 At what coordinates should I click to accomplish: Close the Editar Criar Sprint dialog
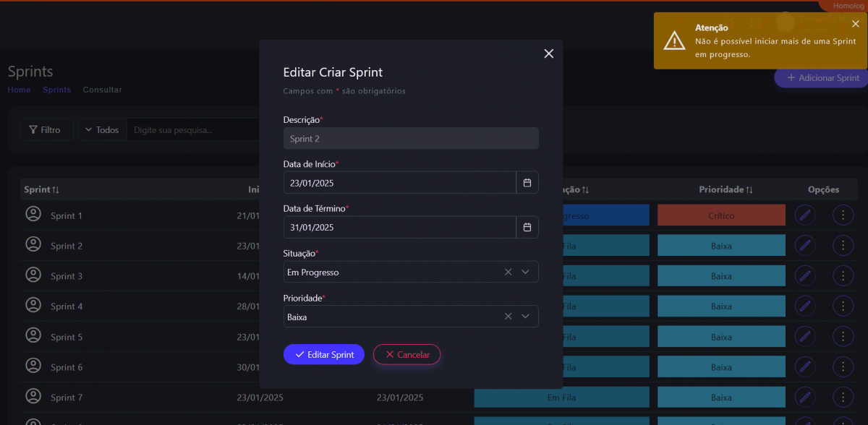548,53
